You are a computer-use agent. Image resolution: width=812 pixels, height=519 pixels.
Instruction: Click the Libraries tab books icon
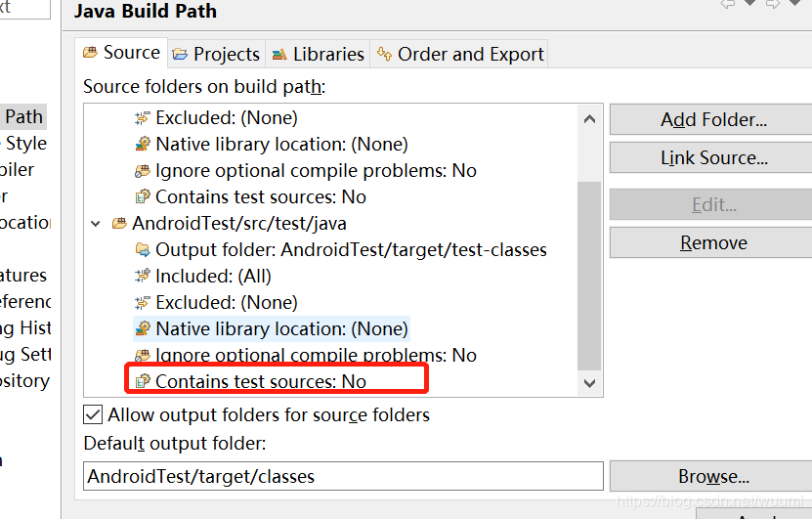(x=279, y=54)
